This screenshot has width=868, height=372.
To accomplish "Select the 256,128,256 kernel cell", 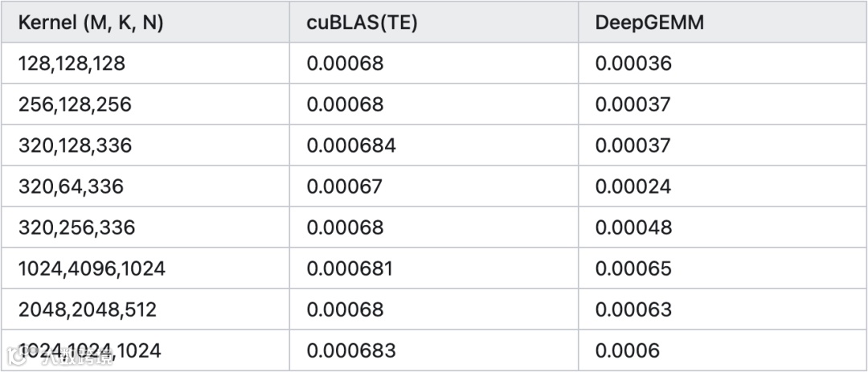I will 76,104.
